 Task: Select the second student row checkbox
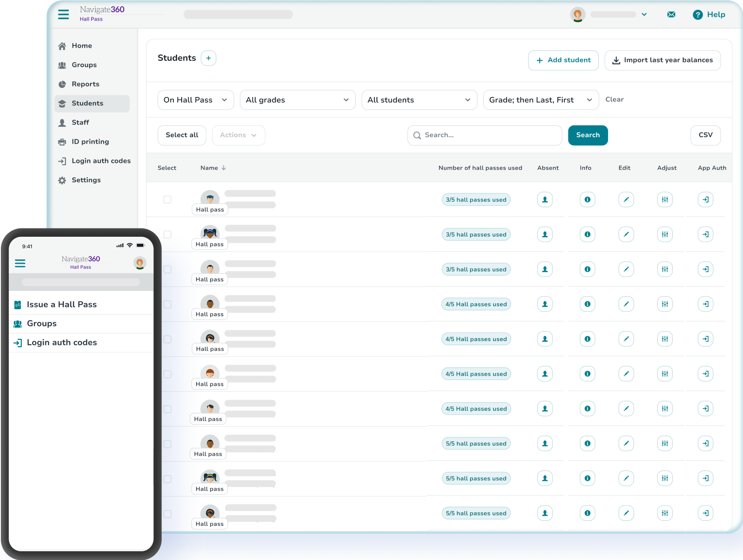(x=167, y=235)
